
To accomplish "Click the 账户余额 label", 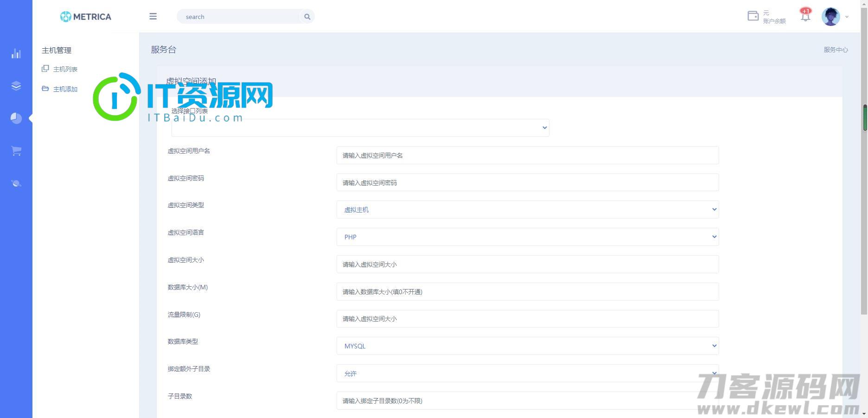I will tap(774, 21).
